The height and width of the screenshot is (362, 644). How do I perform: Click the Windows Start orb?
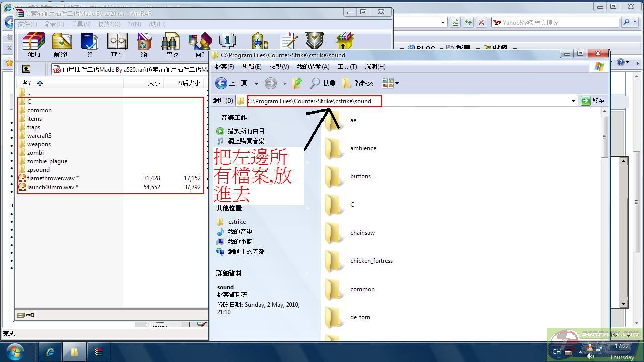click(15, 352)
